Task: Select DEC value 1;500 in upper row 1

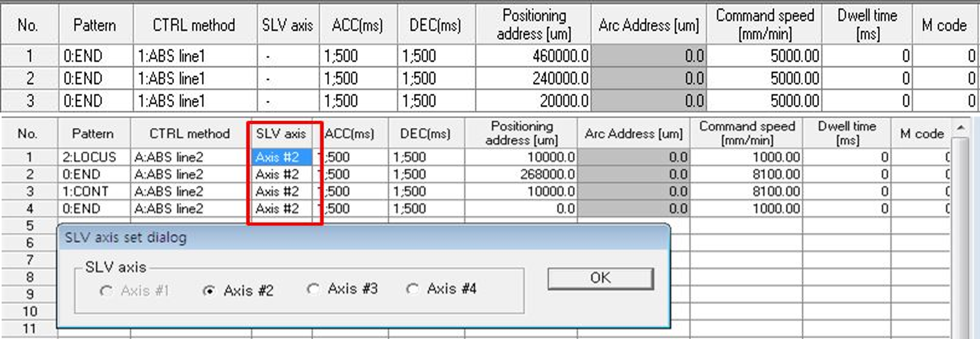Action: coord(436,56)
